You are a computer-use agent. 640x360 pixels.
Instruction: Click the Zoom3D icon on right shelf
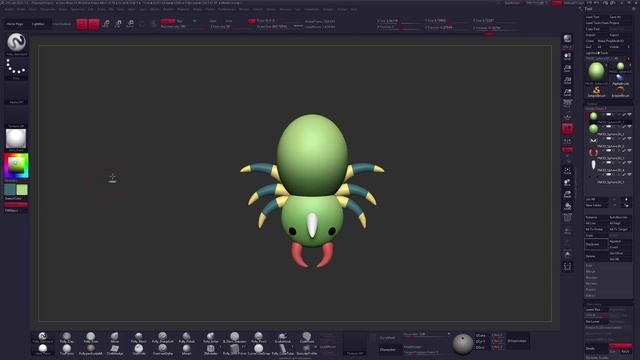(x=567, y=195)
